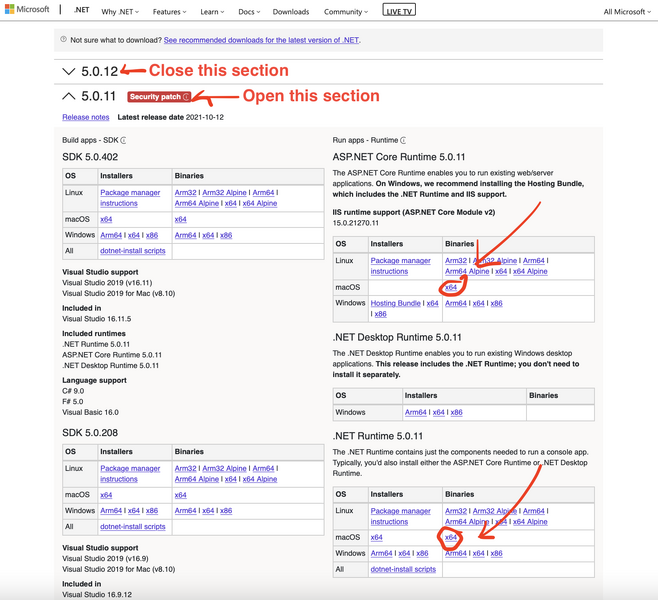Download SDK 5.0.402 macOS x64 binary
The image size is (658, 600).
pyautogui.click(x=180, y=219)
